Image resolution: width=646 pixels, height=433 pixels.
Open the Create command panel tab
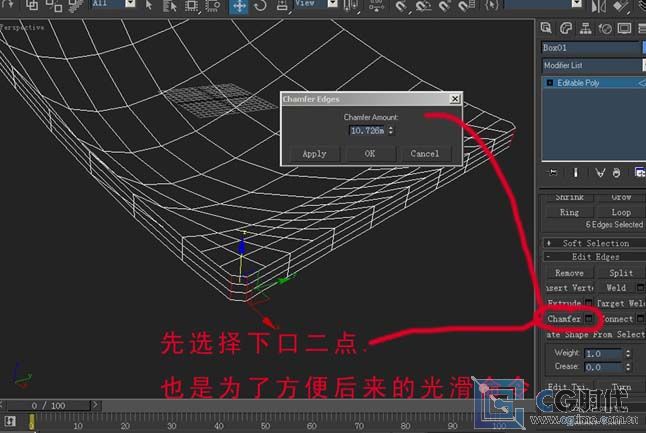[x=548, y=28]
